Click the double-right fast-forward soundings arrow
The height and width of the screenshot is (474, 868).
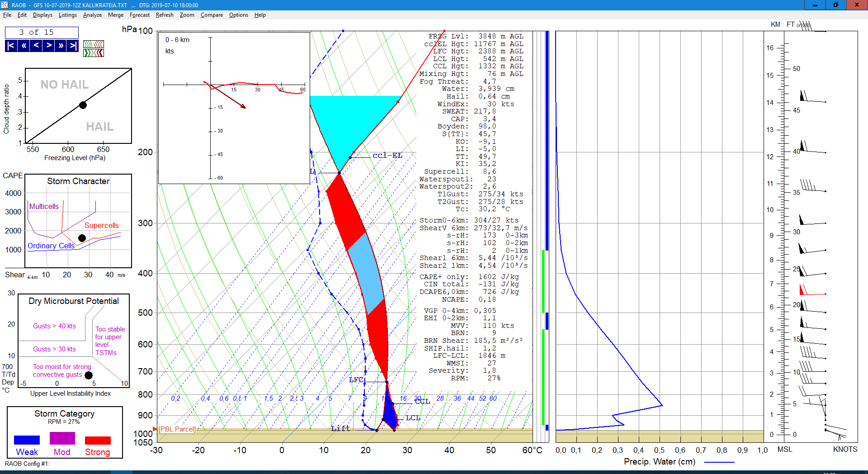tap(61, 46)
